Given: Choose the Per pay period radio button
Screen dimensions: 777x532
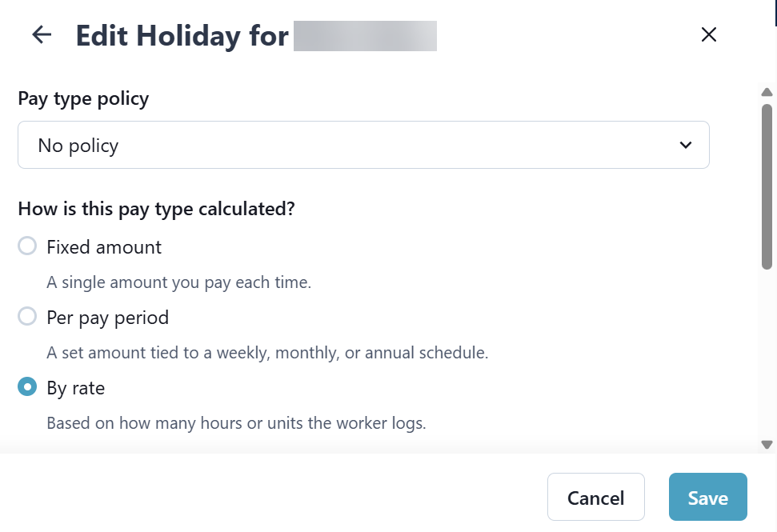Looking at the screenshot, I should point(27,317).
